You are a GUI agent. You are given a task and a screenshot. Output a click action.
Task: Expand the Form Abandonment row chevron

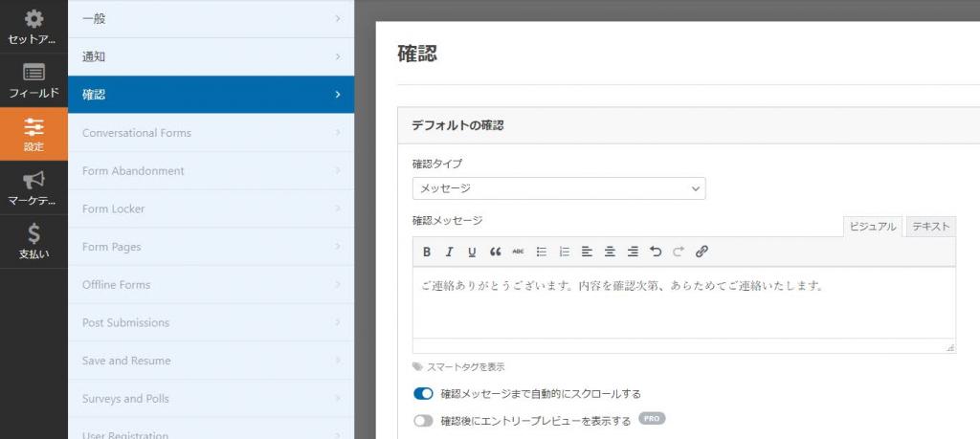[x=338, y=170]
